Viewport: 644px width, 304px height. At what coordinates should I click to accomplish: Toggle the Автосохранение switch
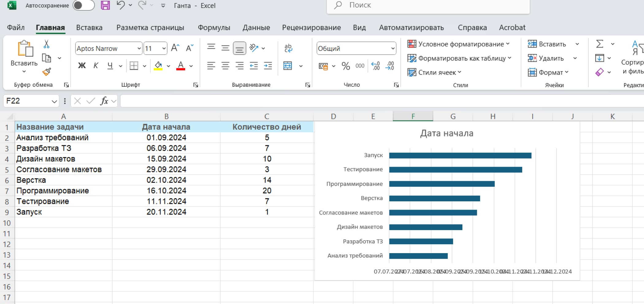click(x=83, y=5)
